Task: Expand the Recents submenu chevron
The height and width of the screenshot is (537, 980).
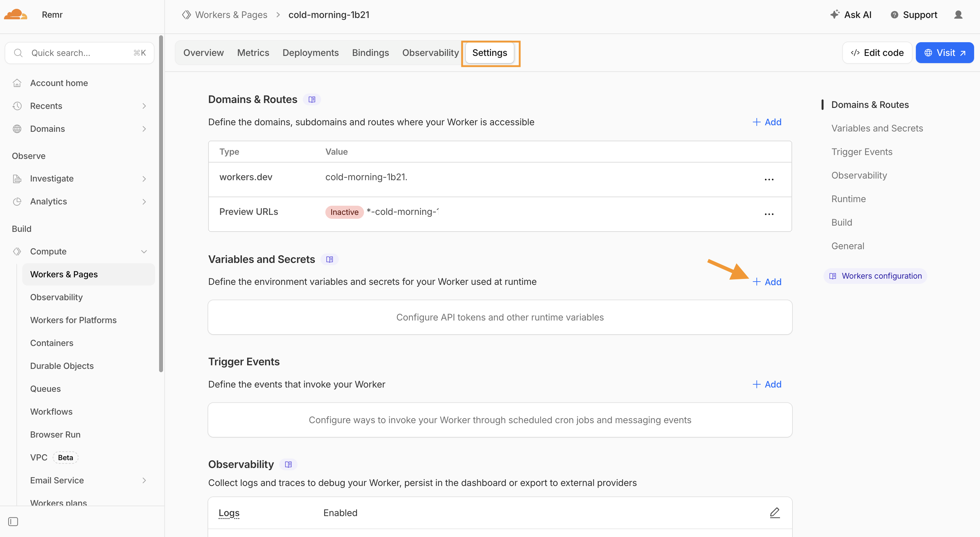Action: 144,106
